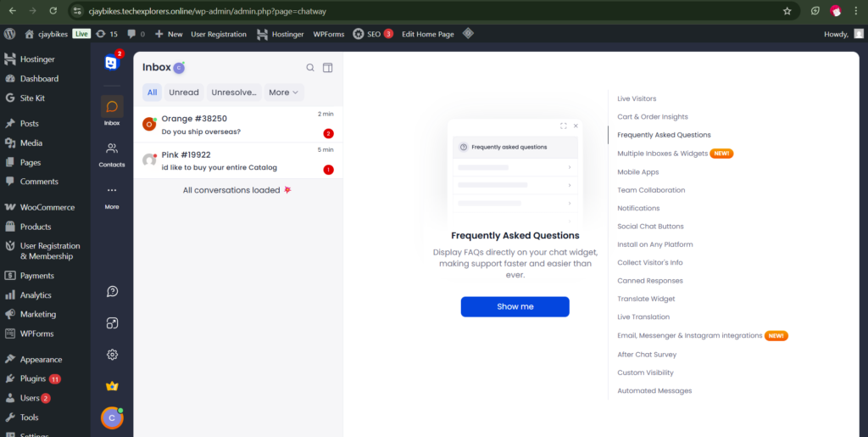Toggle the inbox panel layout icon
Image resolution: width=868 pixels, height=437 pixels.
coord(328,68)
